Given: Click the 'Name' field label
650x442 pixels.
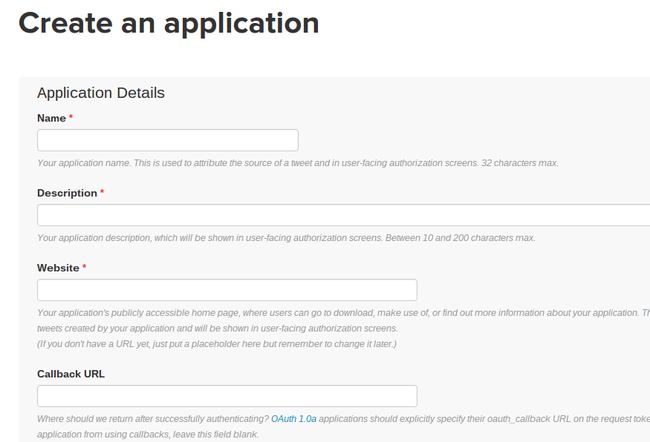Looking at the screenshot, I should (x=51, y=118).
